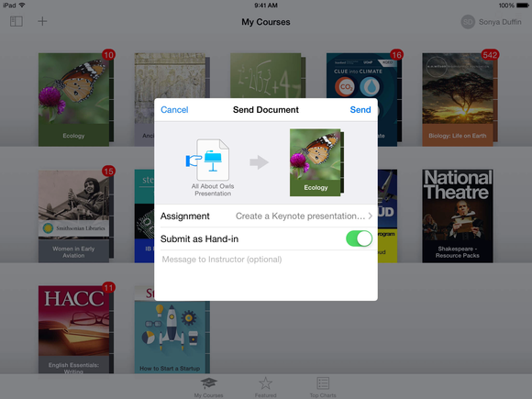The image size is (532, 399).
Task: Tap the 11 badge on HACC course
Action: (x=108, y=288)
